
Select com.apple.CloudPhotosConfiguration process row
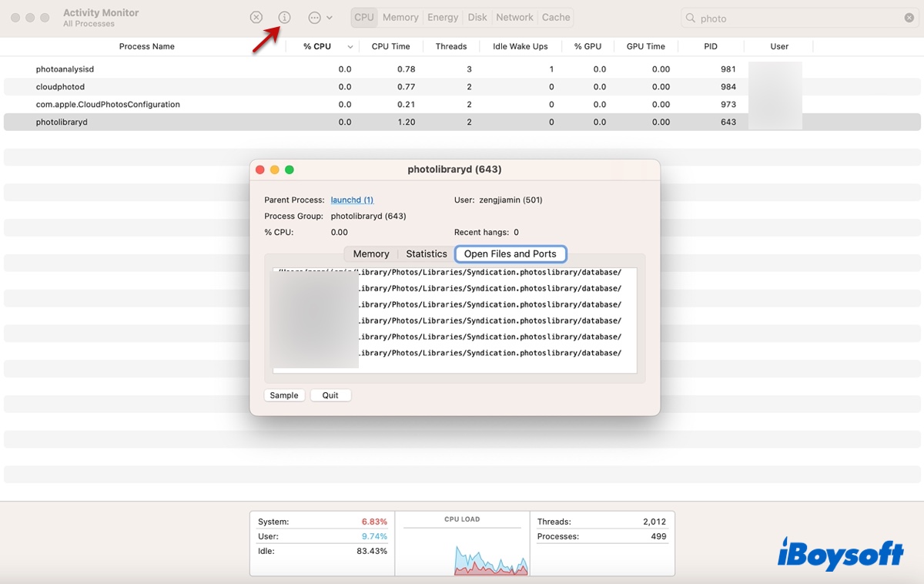[462, 104]
